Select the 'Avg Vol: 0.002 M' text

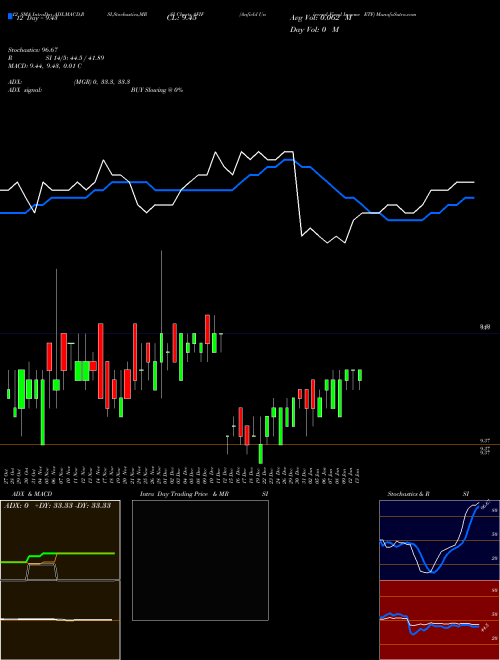click(x=320, y=18)
